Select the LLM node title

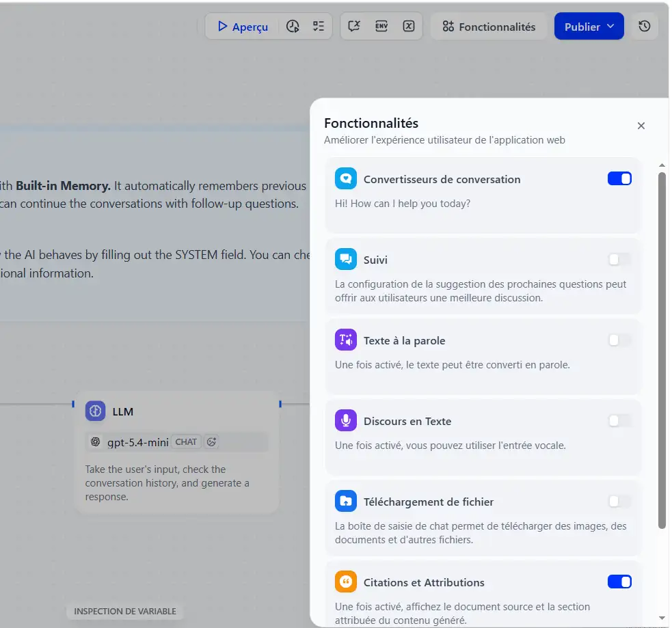tap(123, 411)
